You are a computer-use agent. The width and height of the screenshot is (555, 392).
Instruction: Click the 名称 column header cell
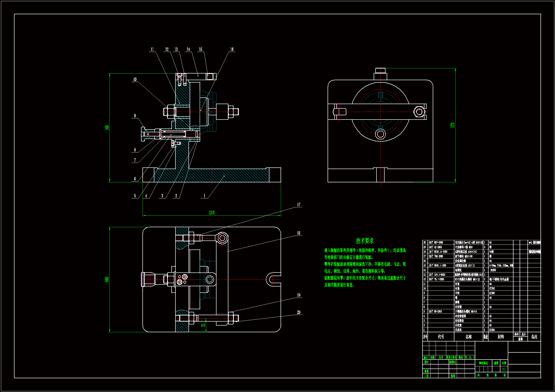point(468,337)
